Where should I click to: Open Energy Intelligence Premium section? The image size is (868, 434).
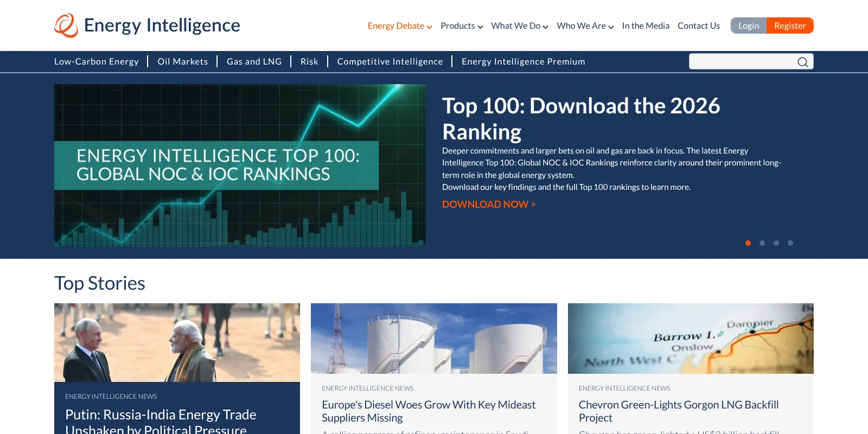tap(524, 62)
